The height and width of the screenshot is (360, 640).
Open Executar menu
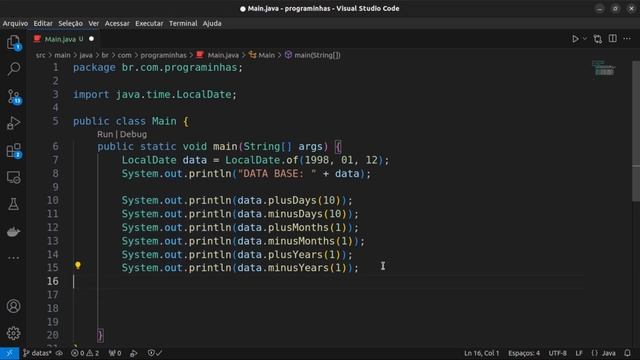click(149, 23)
